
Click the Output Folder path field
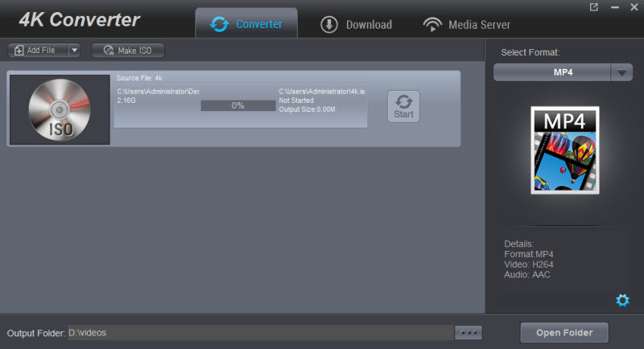[x=258, y=332]
